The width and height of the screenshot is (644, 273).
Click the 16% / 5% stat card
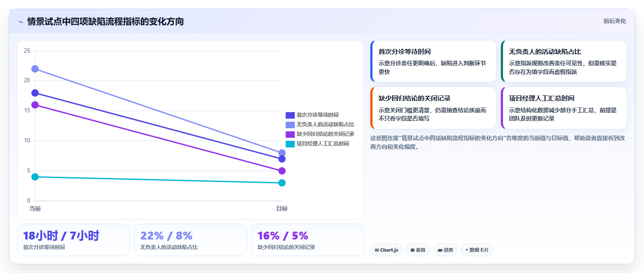pyautogui.click(x=308, y=240)
